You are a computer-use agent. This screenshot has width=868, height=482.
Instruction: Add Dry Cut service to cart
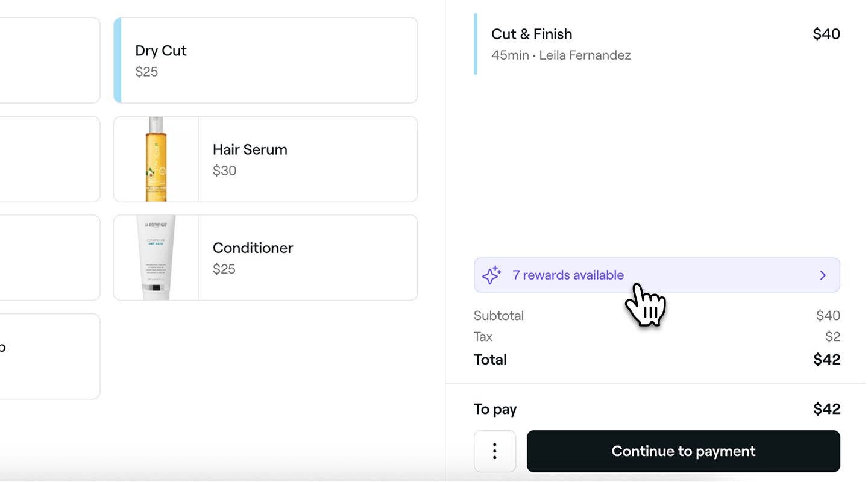(x=265, y=60)
